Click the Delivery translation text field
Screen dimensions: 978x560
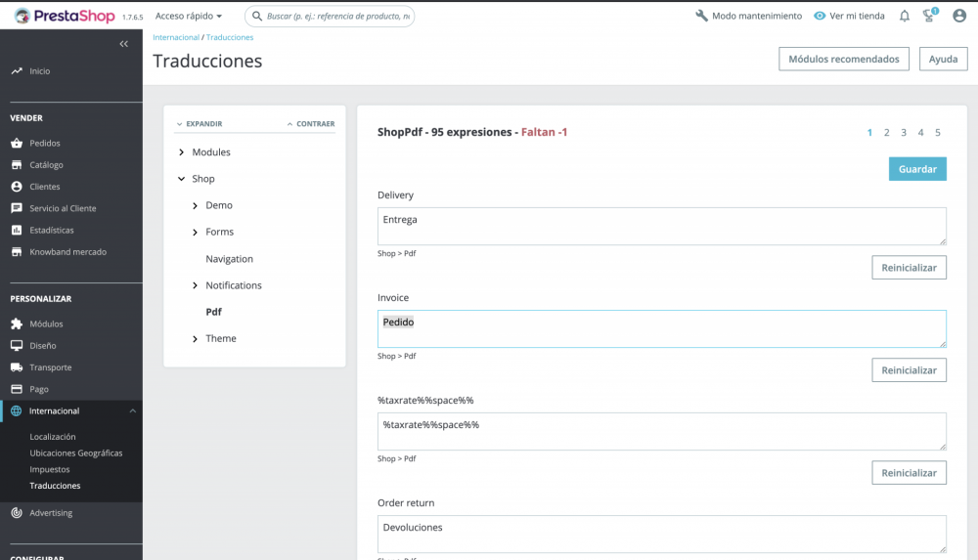661,226
